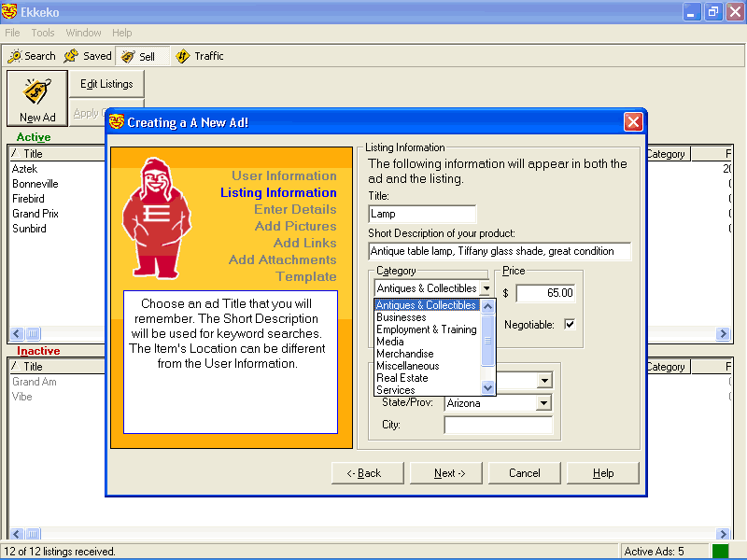Close the Creating a New Ad dialog
The width and height of the screenshot is (747, 560).
(x=633, y=122)
